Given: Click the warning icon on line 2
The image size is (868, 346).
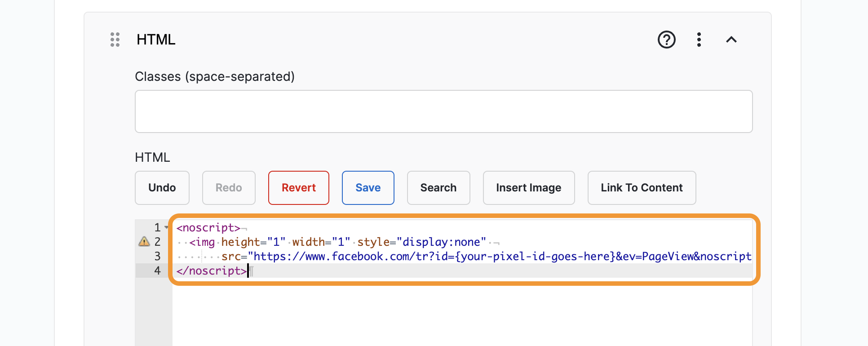Looking at the screenshot, I should [144, 242].
